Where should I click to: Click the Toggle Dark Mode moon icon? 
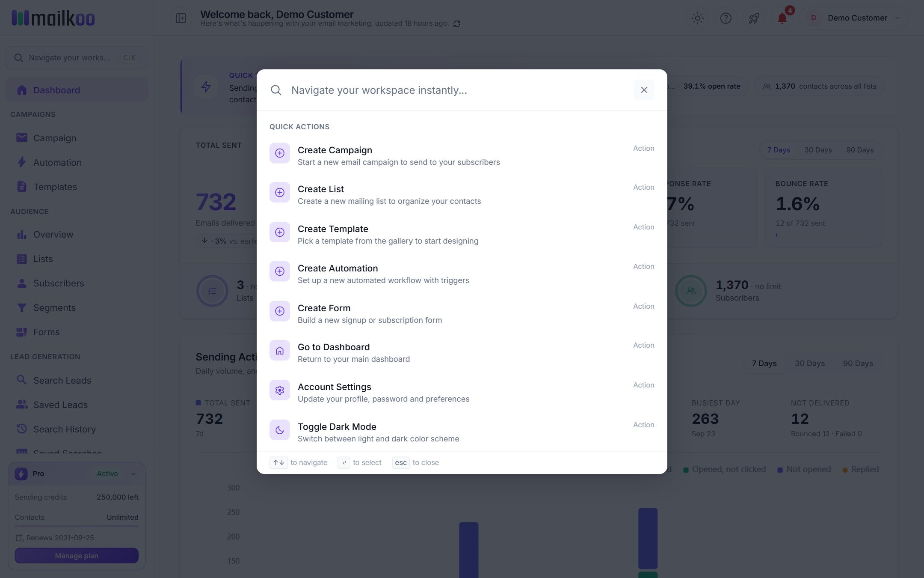pos(280,430)
